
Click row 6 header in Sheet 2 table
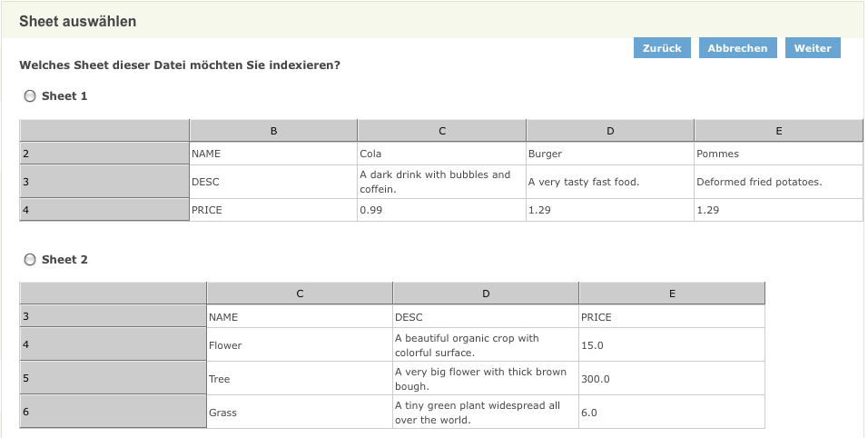coord(113,412)
